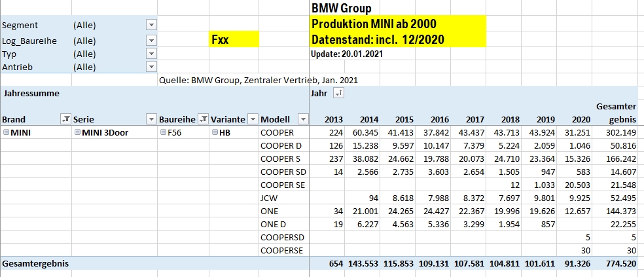Open the Modell column dropdown
This screenshot has height=277, width=644.
(x=302, y=119)
